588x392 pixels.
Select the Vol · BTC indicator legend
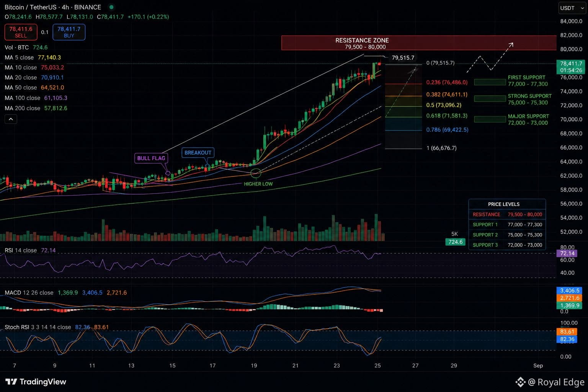[26, 47]
